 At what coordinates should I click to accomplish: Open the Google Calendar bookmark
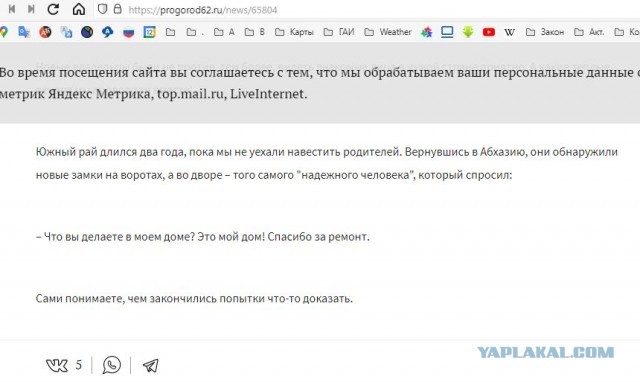click(x=149, y=32)
